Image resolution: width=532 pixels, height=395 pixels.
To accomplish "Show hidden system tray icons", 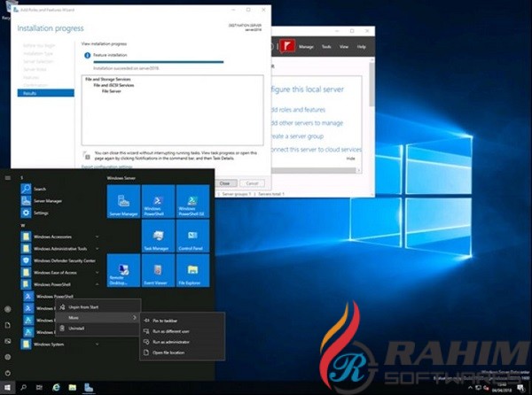I will (x=470, y=388).
